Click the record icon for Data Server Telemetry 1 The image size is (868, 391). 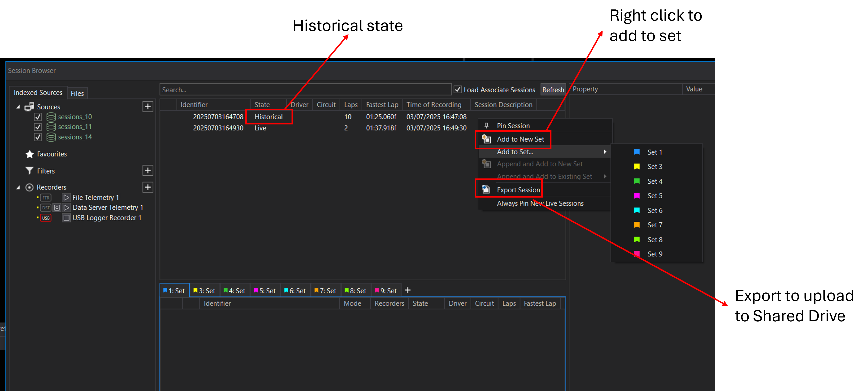pyautogui.click(x=57, y=207)
